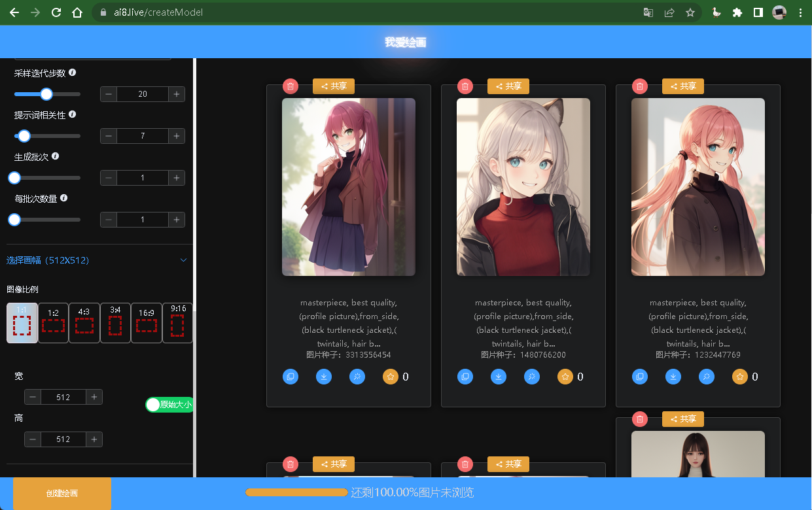Toggle the browser side panel

coord(758,12)
